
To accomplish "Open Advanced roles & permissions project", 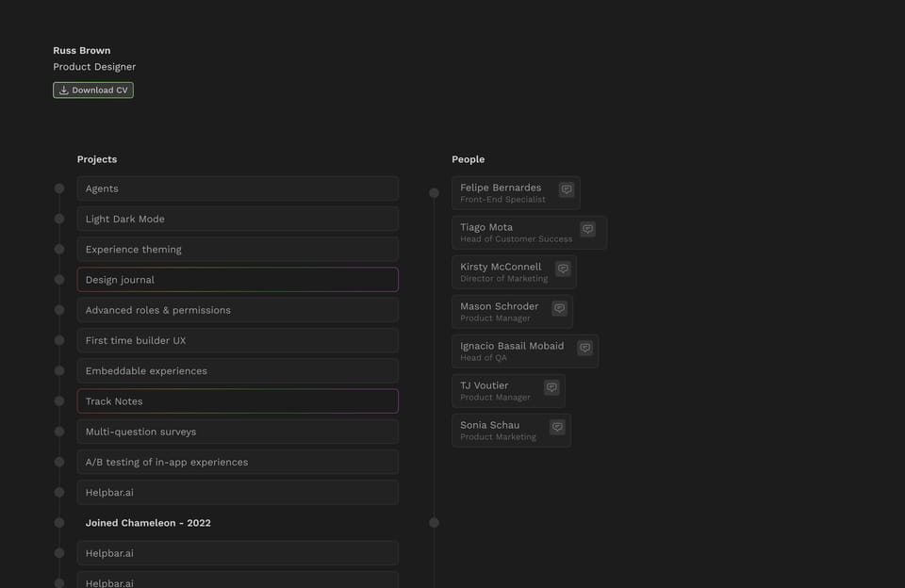I will [x=238, y=310].
